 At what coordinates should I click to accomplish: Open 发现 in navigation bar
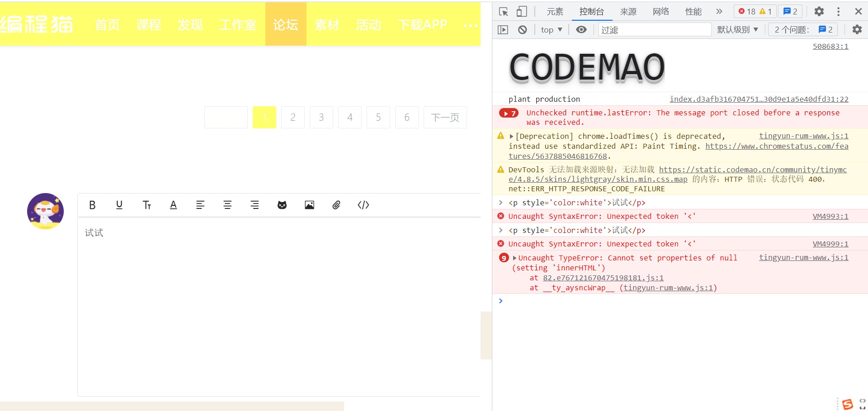pos(190,24)
